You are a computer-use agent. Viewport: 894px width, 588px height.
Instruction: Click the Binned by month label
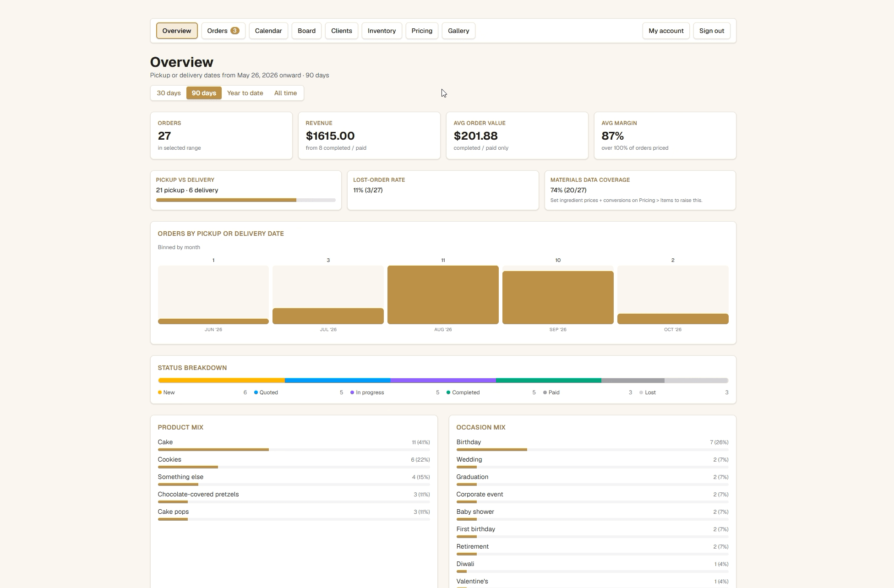179,247
